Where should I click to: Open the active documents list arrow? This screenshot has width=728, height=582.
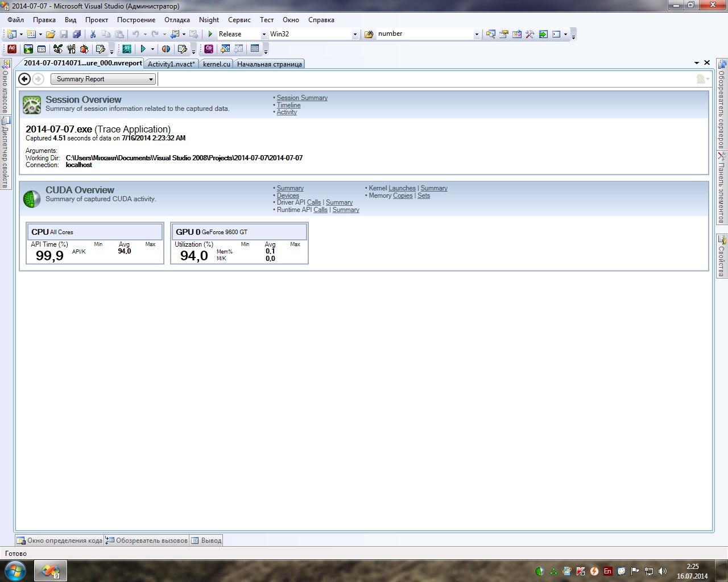[x=697, y=63]
